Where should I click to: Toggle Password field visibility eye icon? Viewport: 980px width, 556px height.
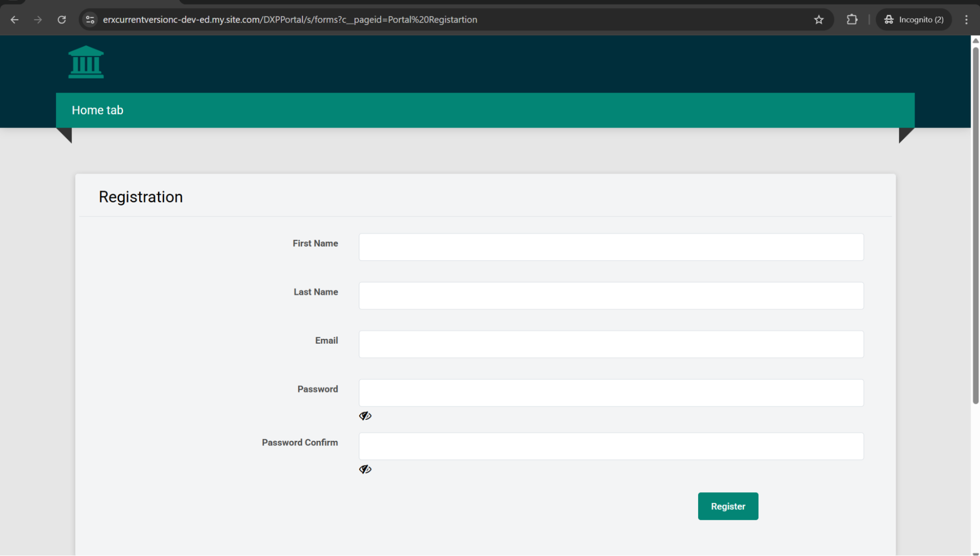coord(365,416)
